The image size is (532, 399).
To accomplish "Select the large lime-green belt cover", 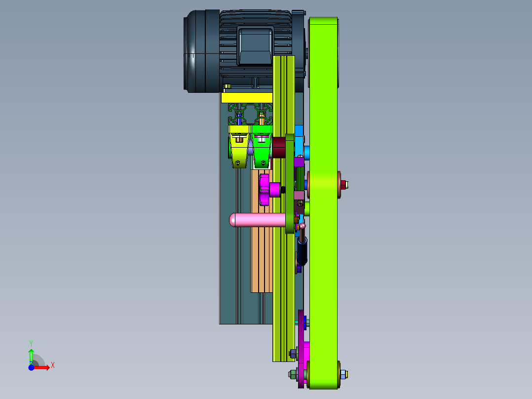I will coord(323,203).
